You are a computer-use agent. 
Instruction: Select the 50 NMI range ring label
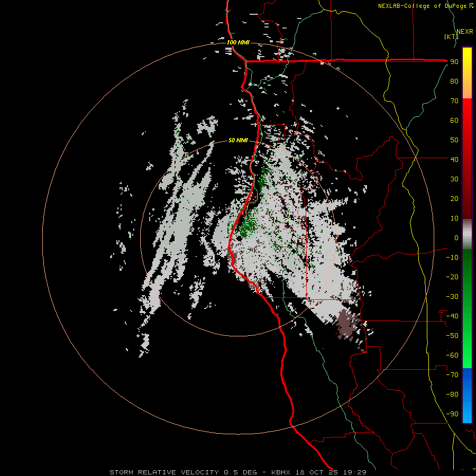238,140
